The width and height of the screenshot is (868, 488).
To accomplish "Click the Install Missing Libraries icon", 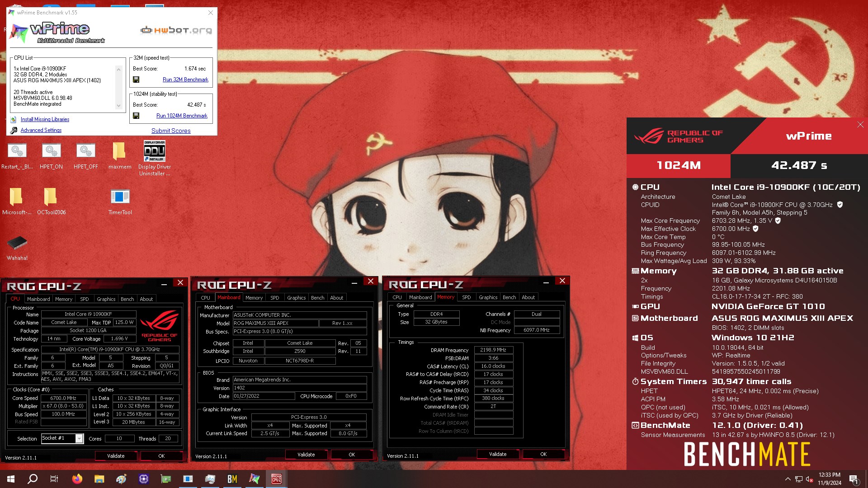I will (14, 119).
